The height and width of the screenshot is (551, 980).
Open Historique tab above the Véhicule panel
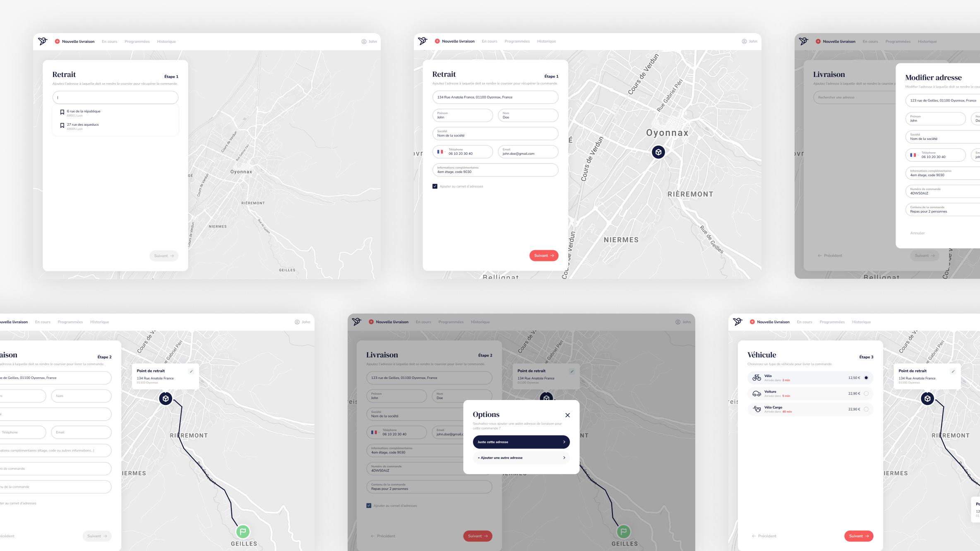click(861, 322)
